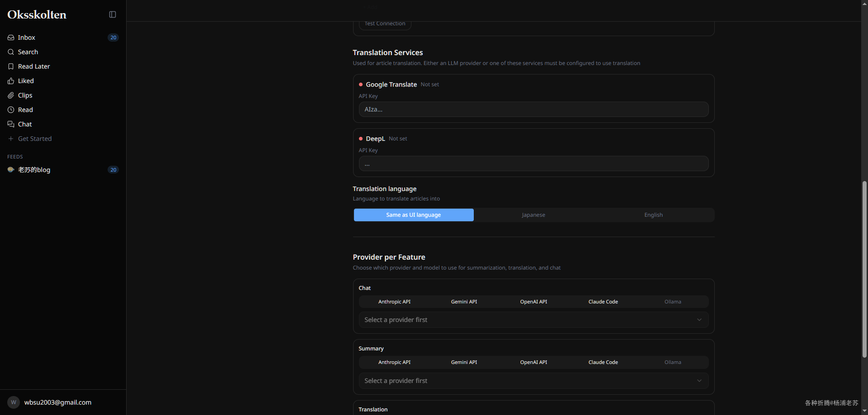
Task: Click Google Translate "Not set" status
Action: [429, 84]
